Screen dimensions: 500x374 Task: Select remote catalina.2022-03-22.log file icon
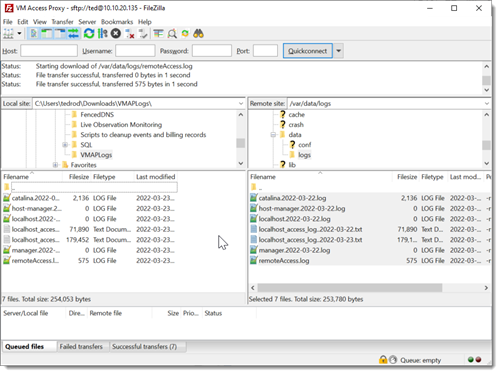pos(254,198)
